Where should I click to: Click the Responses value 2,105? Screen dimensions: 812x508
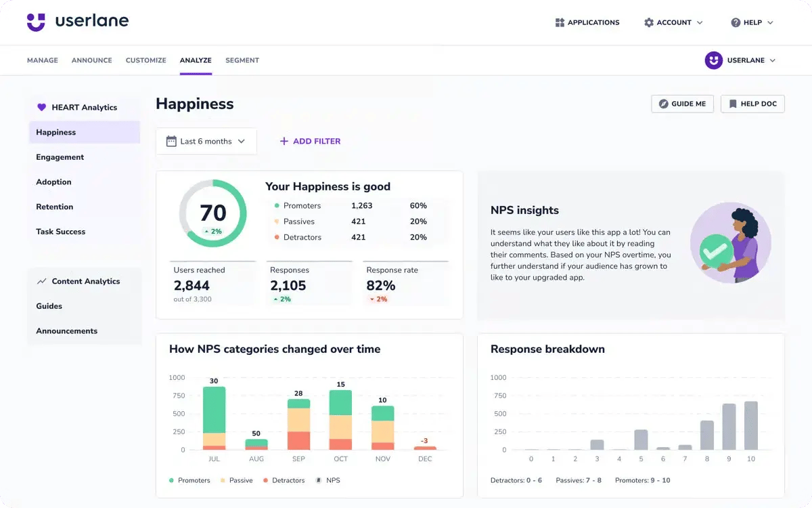288,285
